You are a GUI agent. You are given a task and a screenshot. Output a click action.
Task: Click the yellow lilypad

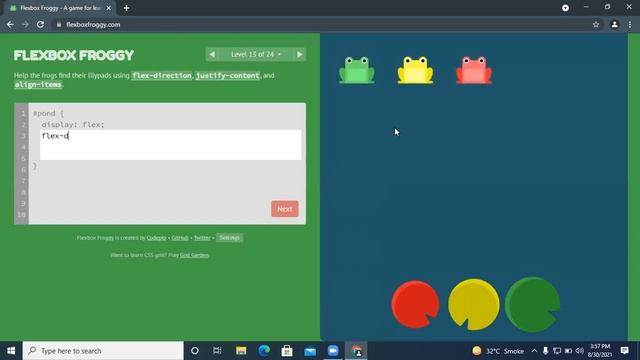click(x=473, y=304)
